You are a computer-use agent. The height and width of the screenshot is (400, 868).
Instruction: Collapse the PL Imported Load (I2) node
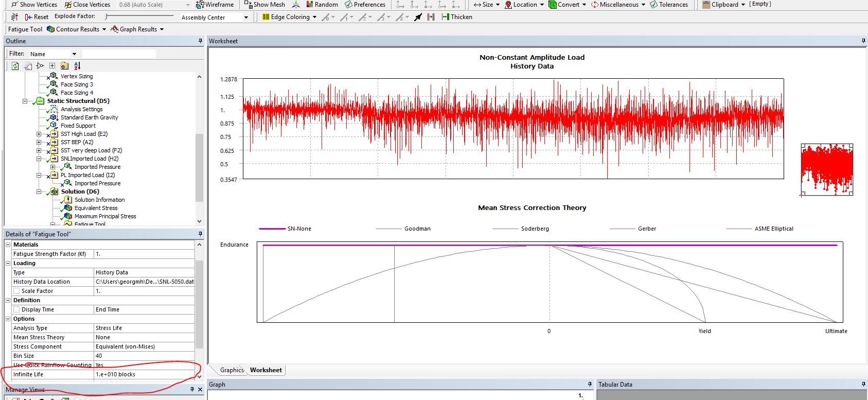[39, 175]
